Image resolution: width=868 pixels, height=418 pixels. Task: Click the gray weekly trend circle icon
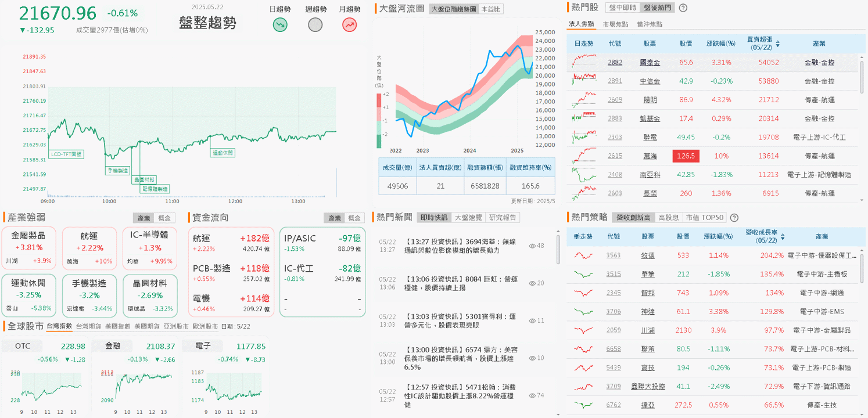(315, 25)
